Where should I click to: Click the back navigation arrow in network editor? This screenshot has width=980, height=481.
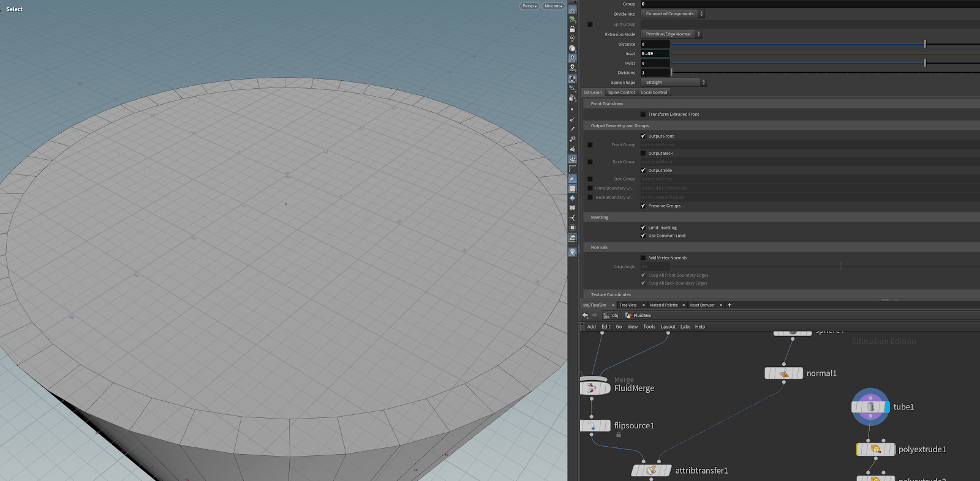pyautogui.click(x=585, y=315)
